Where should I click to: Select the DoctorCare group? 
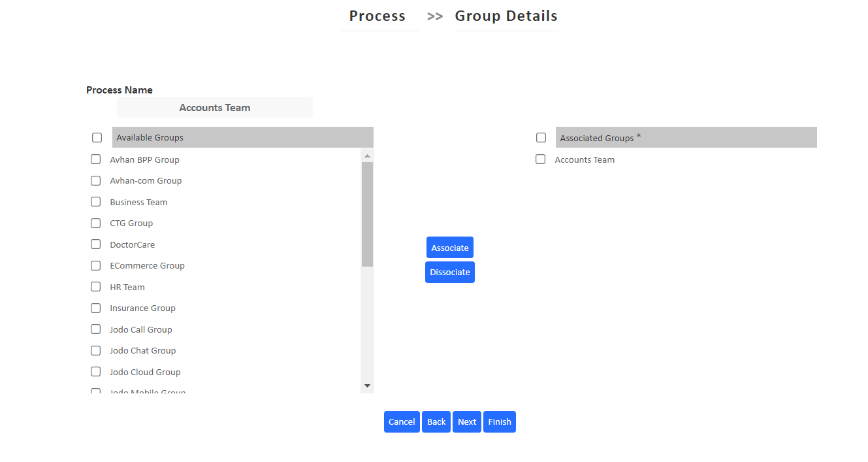(x=95, y=244)
